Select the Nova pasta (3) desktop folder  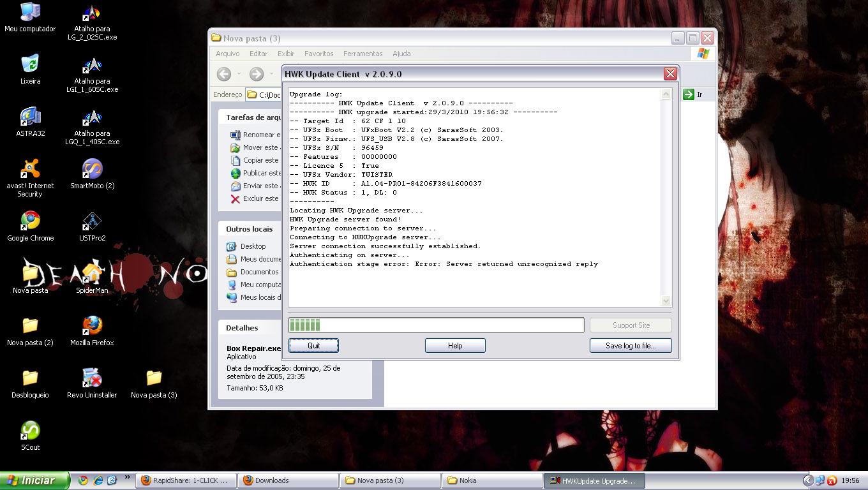click(154, 383)
